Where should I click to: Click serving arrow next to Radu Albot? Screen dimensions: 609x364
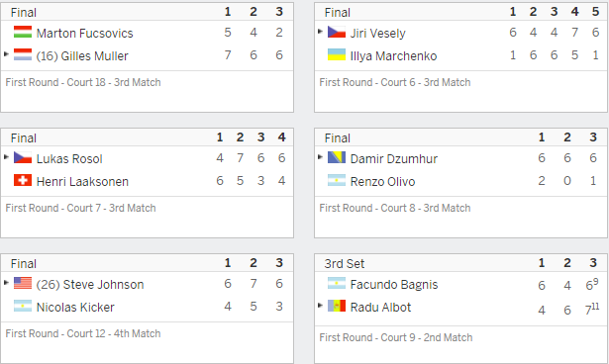[320, 306]
